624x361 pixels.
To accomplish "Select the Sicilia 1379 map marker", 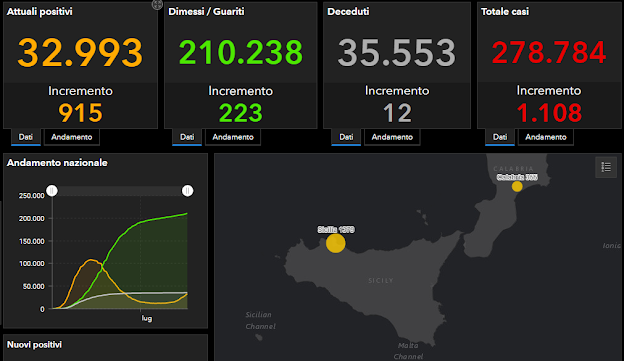I will pos(335,243).
